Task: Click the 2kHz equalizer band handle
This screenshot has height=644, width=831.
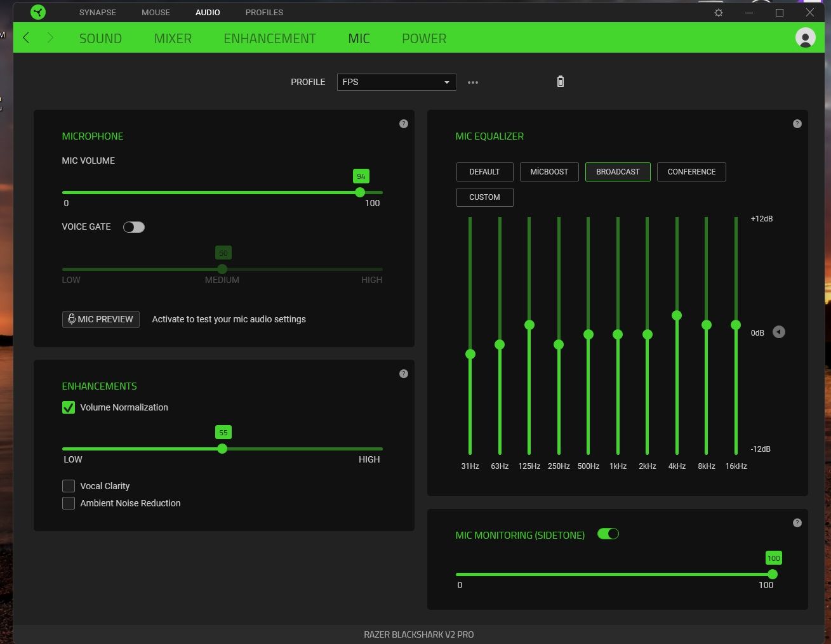Action: tap(648, 334)
